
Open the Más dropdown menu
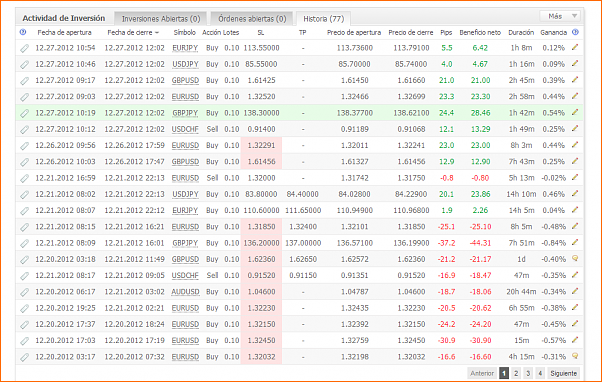click(x=560, y=16)
